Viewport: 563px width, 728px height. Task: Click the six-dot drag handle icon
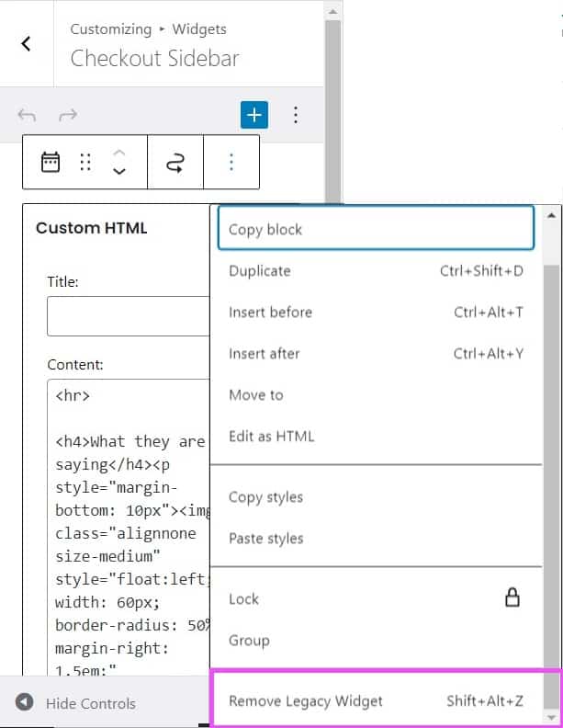click(85, 163)
